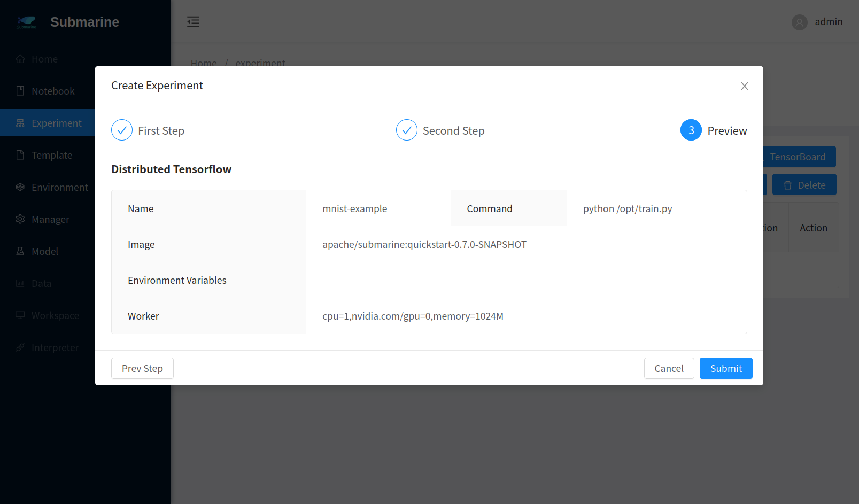Go back to the First Step checkmark
The height and width of the screenshot is (504, 859).
tap(122, 130)
